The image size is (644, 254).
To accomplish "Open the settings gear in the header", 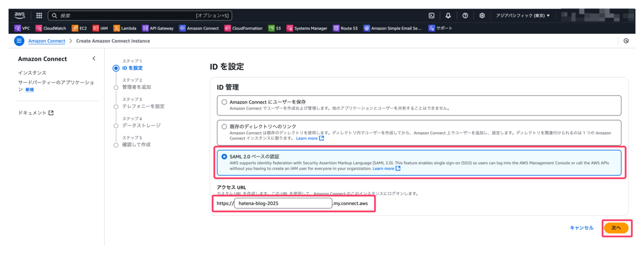I will click(482, 16).
